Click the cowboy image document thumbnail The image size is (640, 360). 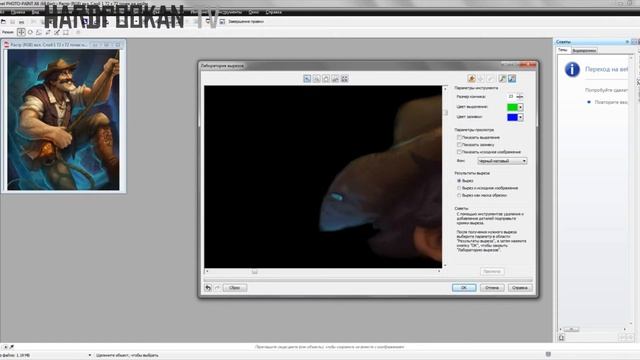coord(64,120)
